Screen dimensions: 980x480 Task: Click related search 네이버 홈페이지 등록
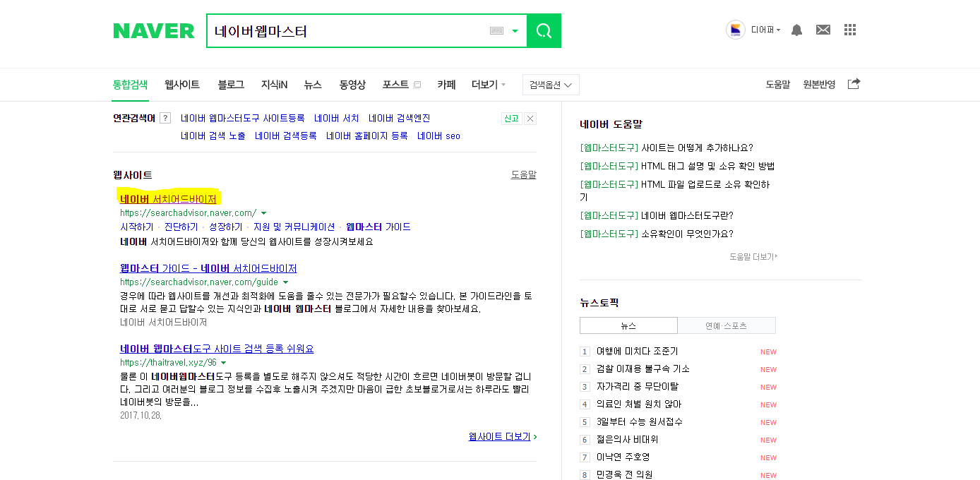(x=367, y=136)
